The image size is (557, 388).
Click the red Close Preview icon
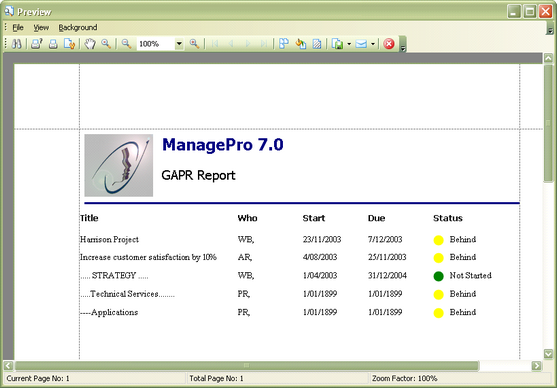[389, 44]
